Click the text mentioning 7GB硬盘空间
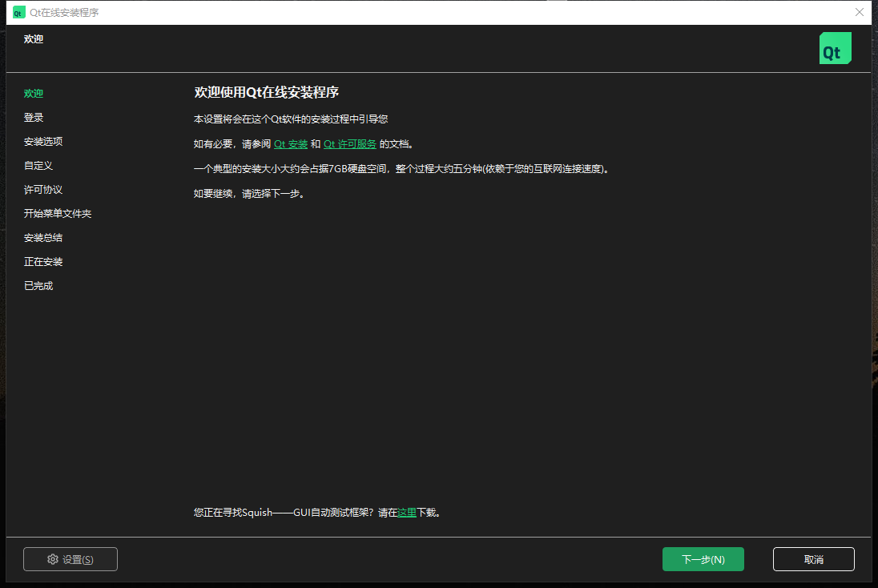The height and width of the screenshot is (588, 878). (x=401, y=168)
